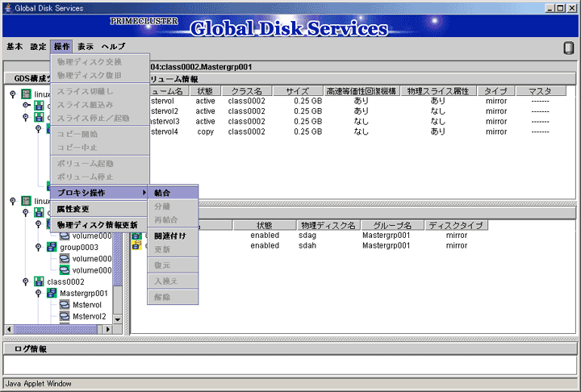581x392 pixels.
Task: Open the 表示 menu
Action: tap(86, 47)
